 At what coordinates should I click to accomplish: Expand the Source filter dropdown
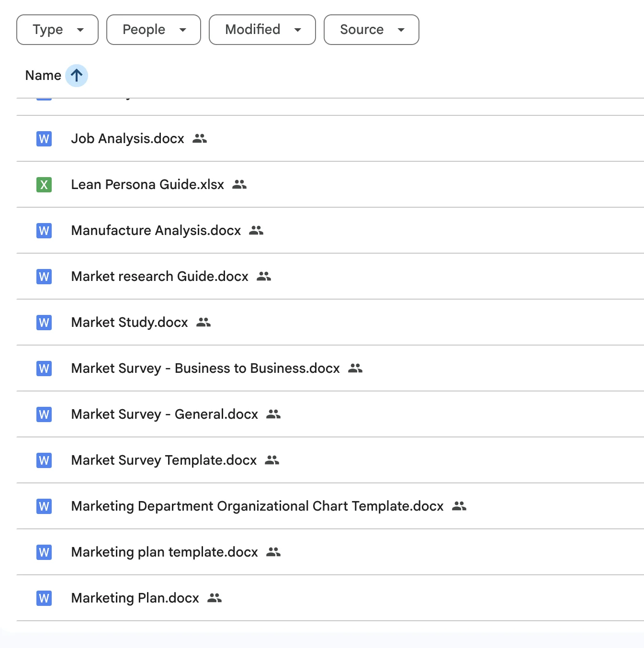click(x=371, y=30)
